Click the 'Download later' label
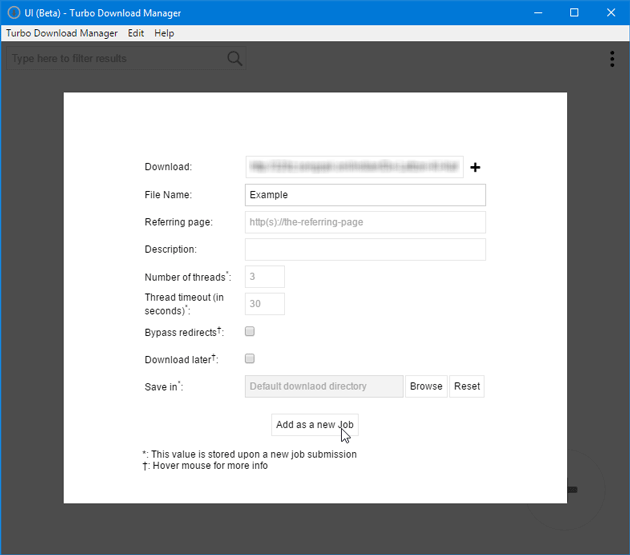 181,359
